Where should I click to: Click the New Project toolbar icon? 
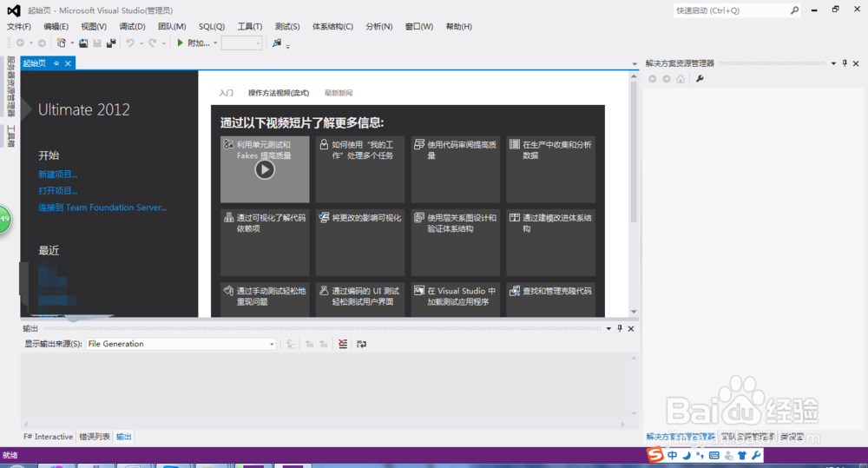tap(61, 43)
